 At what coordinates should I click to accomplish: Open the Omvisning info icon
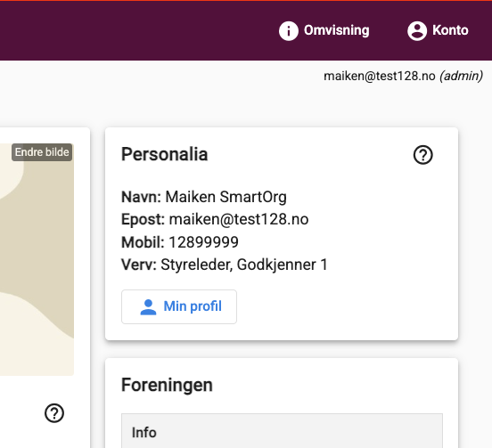pos(289,30)
